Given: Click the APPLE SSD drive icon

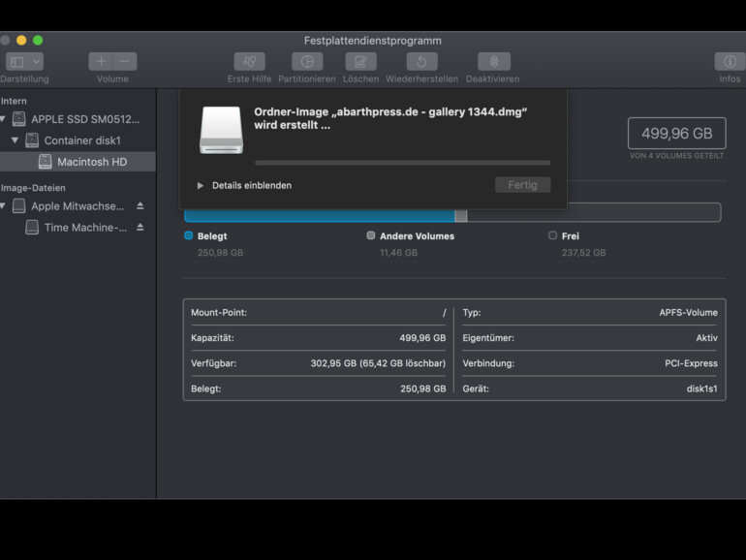Looking at the screenshot, I should click(19, 119).
